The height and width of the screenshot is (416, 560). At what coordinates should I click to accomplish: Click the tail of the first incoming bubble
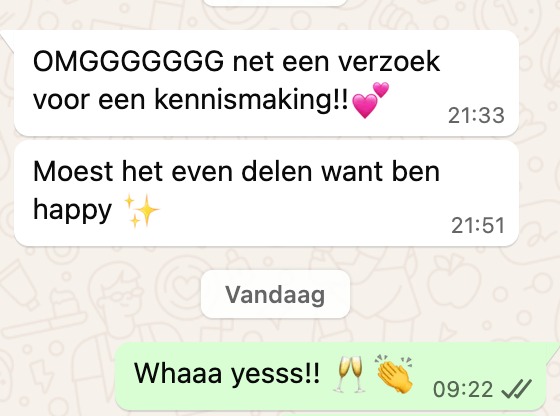tap(7, 39)
